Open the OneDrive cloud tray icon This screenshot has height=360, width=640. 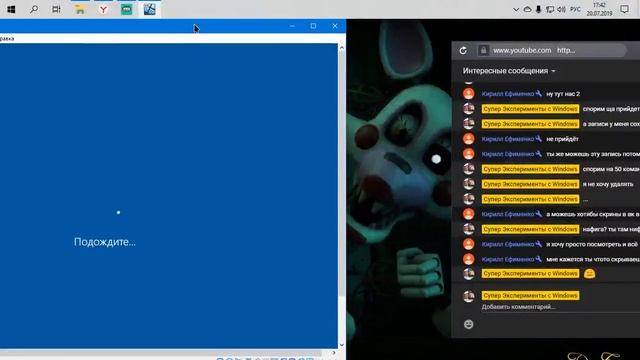click(x=527, y=9)
